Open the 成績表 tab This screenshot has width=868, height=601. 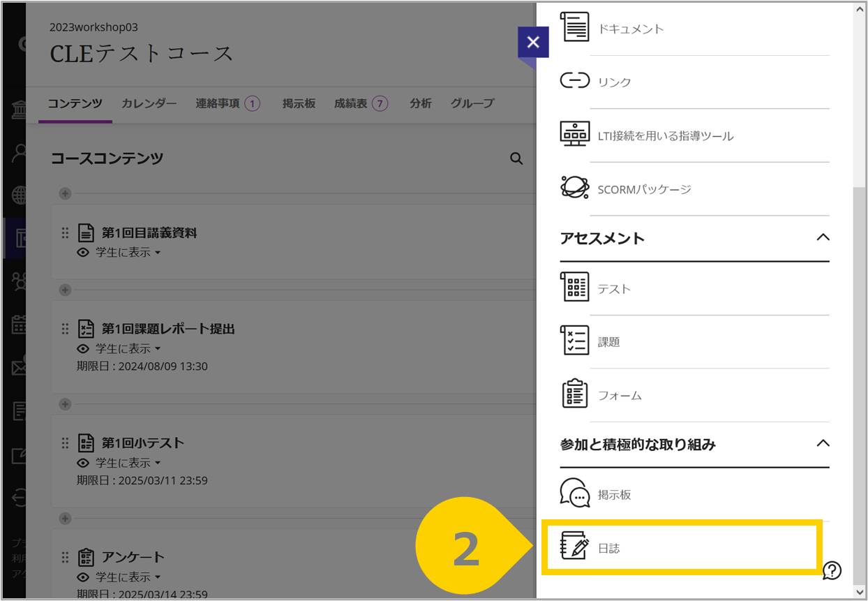tap(361, 103)
